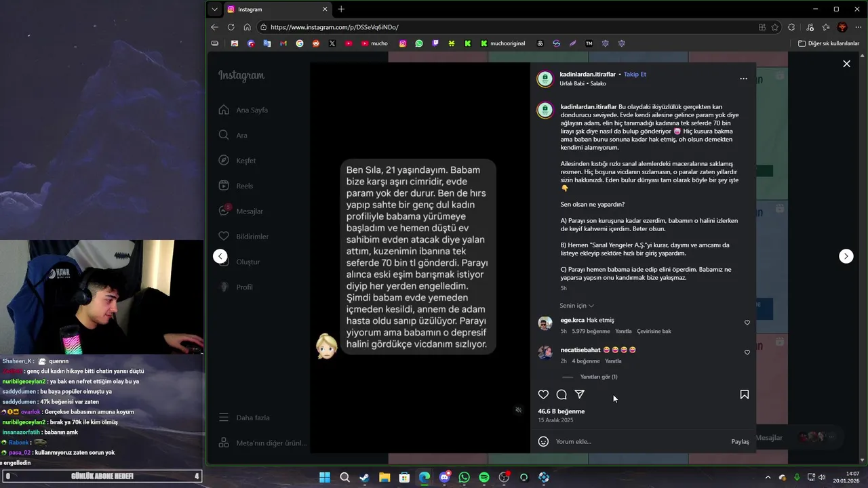Viewport: 868px width, 488px height.
Task: Click the Instagram logo
Action: pyautogui.click(x=241, y=76)
